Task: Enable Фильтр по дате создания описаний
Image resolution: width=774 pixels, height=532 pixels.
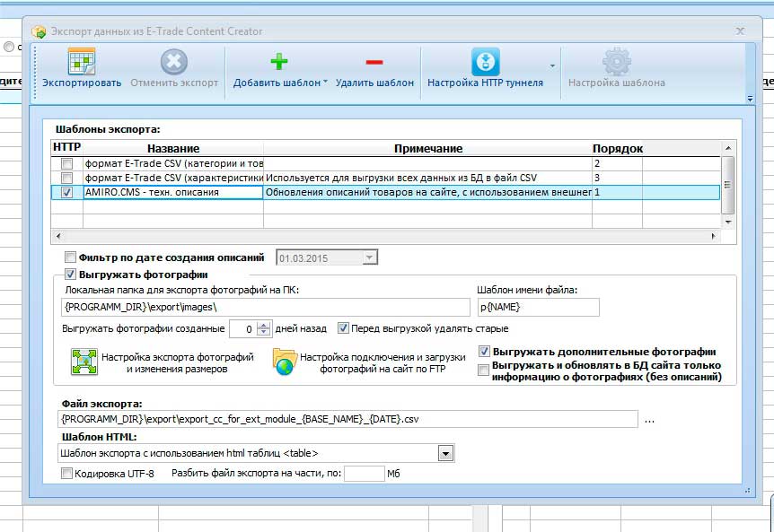Action: [70, 257]
